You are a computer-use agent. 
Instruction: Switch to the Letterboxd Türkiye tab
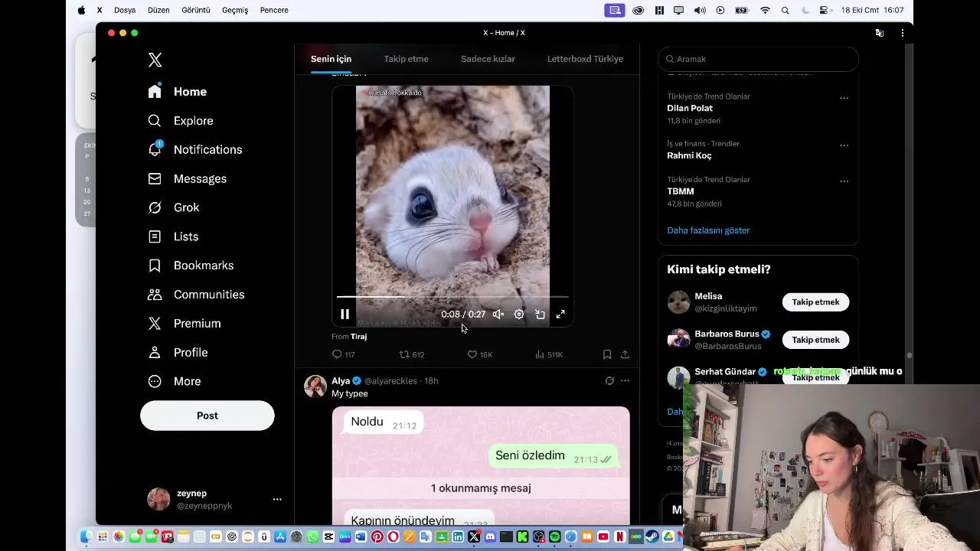pos(585,59)
